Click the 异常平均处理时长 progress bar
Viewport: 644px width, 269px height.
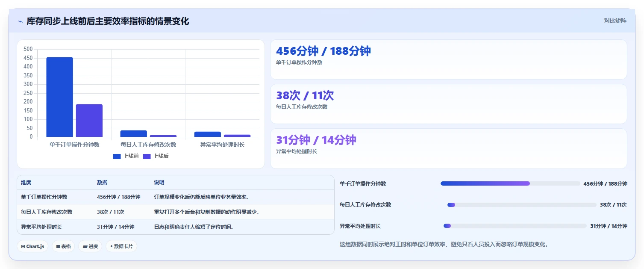pos(515,226)
